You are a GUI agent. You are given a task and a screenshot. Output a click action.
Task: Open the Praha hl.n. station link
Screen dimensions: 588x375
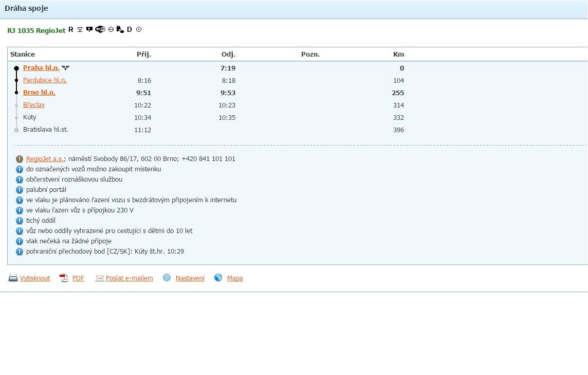tap(41, 68)
